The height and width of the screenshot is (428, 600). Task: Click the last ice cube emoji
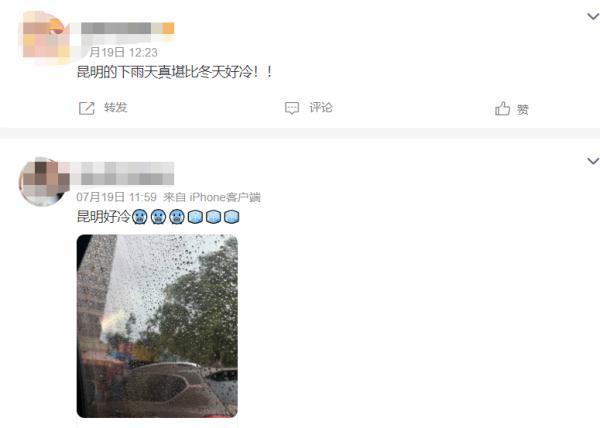232,217
